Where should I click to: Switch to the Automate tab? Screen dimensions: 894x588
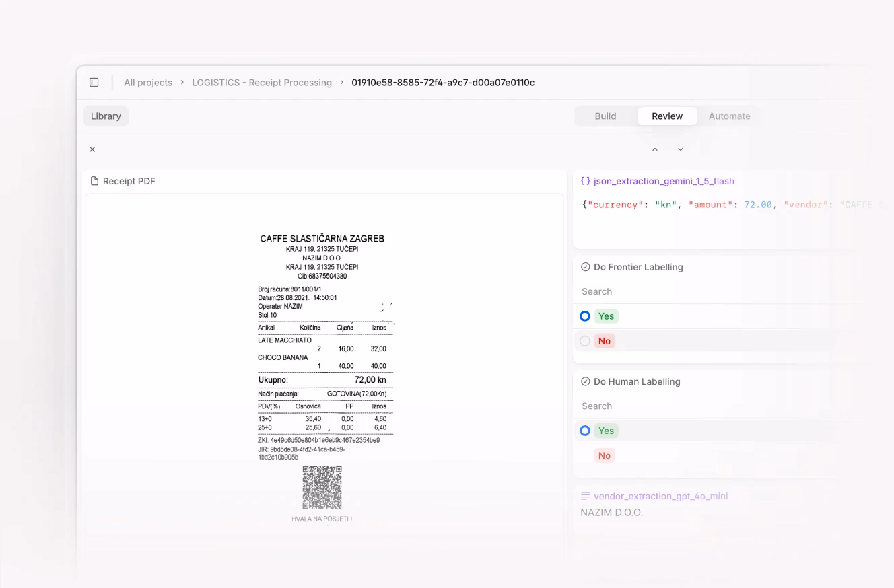click(x=729, y=116)
